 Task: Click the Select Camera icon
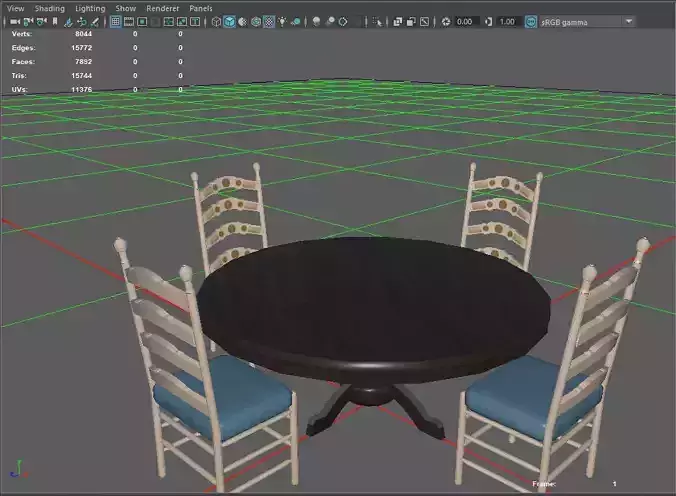point(15,22)
